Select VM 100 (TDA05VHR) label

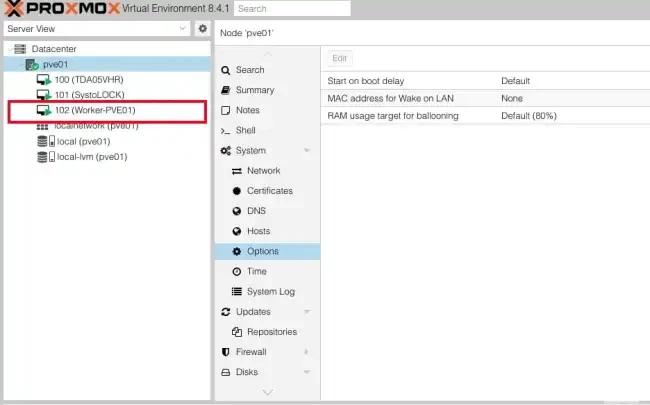pyautogui.click(x=89, y=80)
